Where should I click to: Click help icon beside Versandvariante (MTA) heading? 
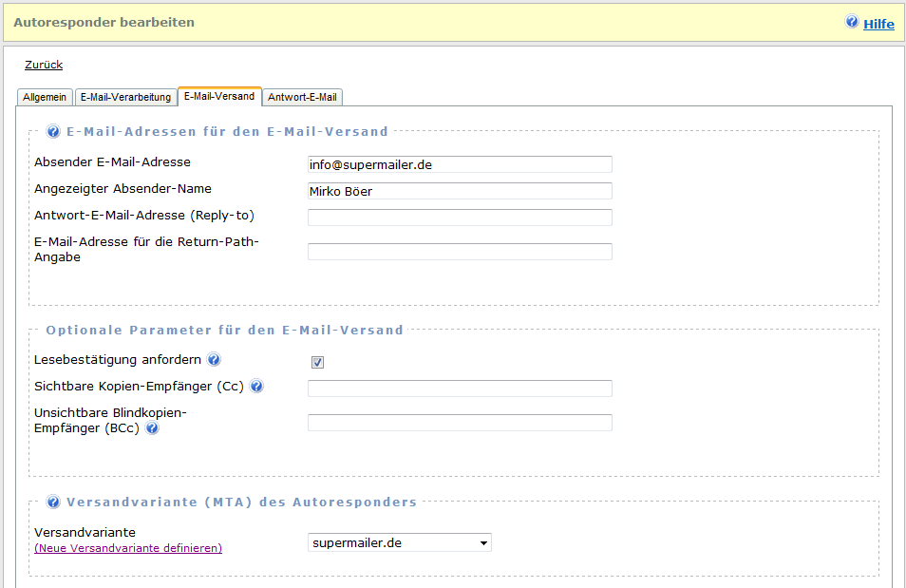point(54,502)
